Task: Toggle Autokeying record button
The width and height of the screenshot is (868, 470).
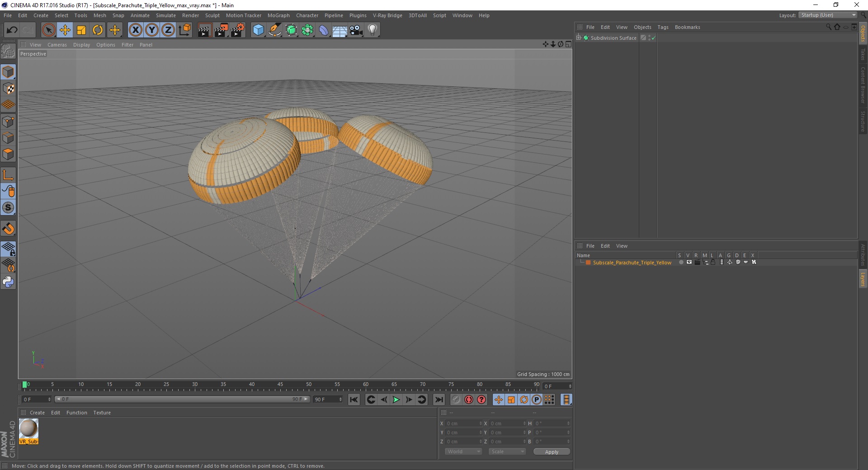Action: click(469, 399)
